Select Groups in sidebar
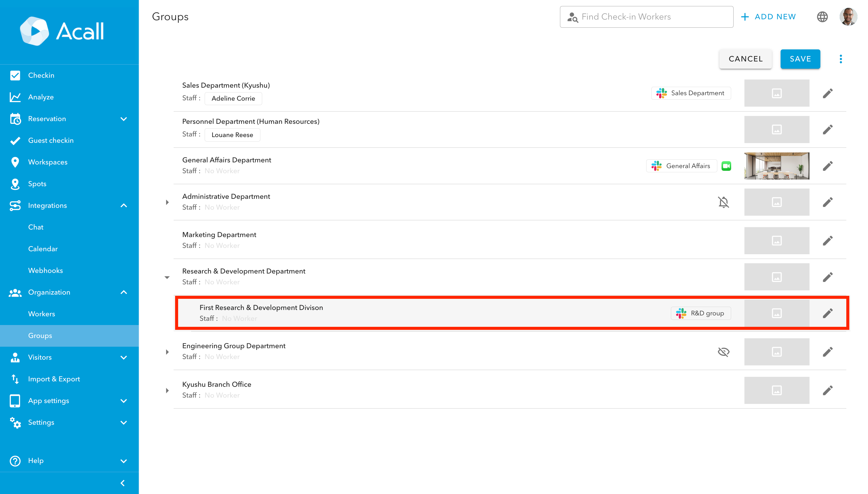 (69, 336)
